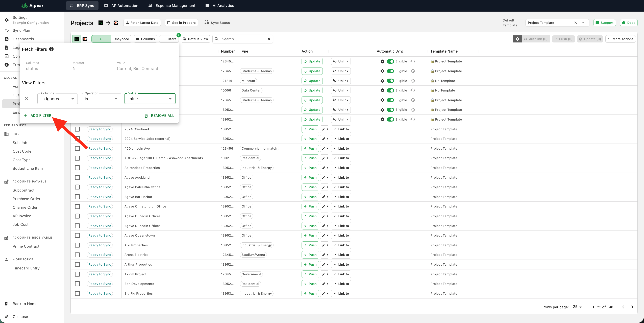The width and height of the screenshot is (644, 323).
Task: Check the 2024 Overhead row checkbox
Action: [x=78, y=129]
